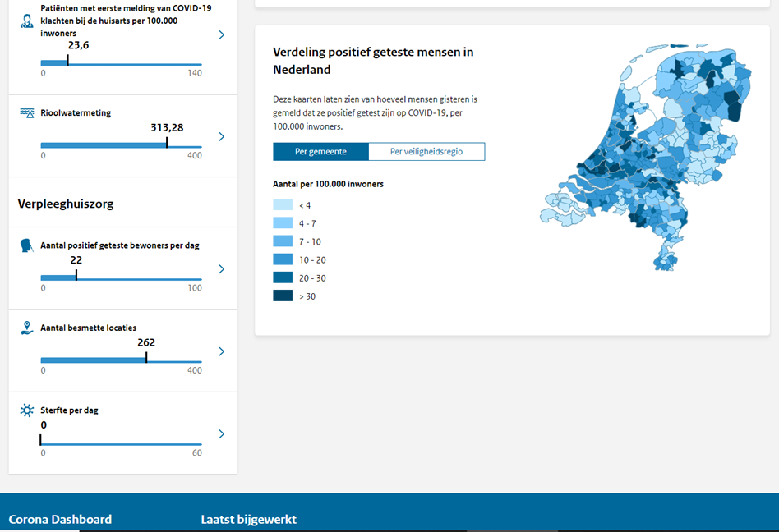Image resolution: width=779 pixels, height=532 pixels.
Task: Click the '< 4' lightest legend swatch
Action: 283,205
